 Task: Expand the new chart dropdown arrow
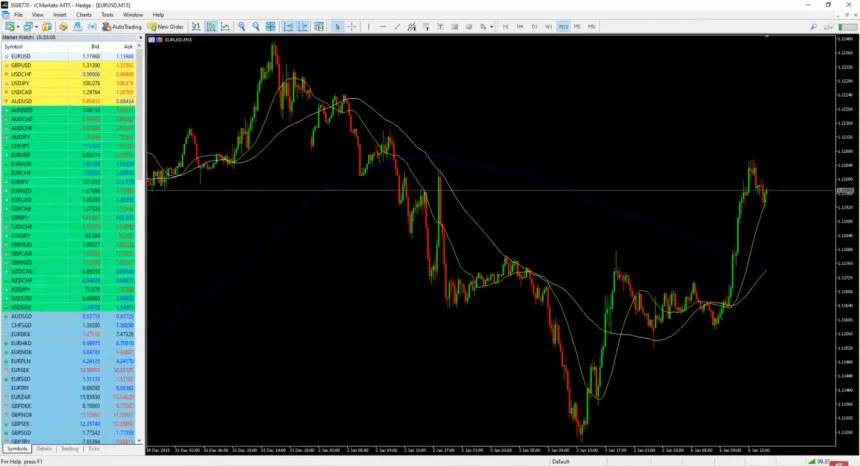(18, 26)
